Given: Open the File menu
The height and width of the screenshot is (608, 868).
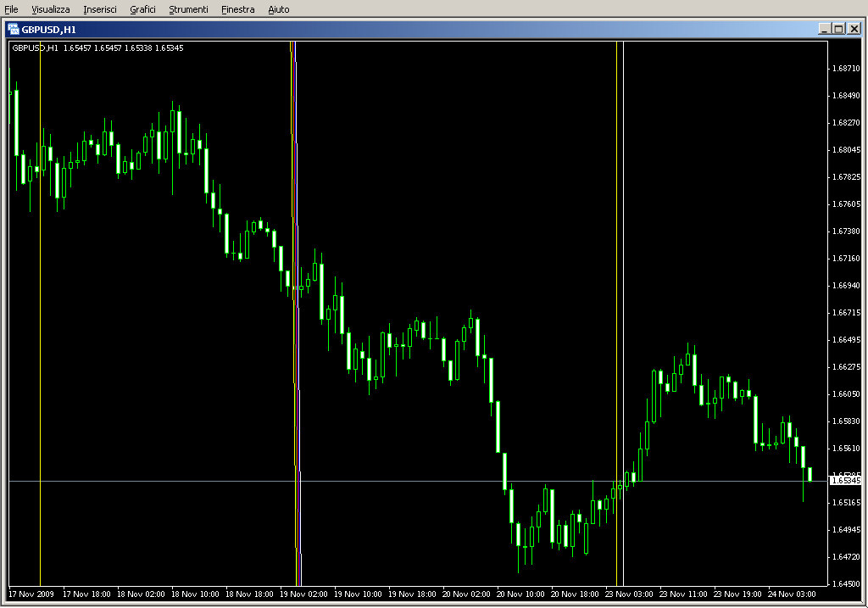Looking at the screenshot, I should coord(11,9).
